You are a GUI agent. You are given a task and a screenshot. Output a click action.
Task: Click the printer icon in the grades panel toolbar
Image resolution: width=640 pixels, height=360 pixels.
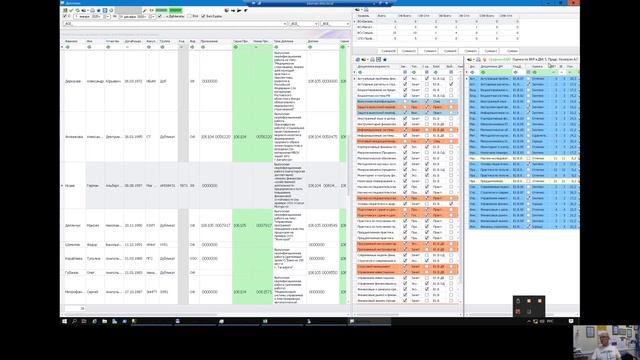478,60
